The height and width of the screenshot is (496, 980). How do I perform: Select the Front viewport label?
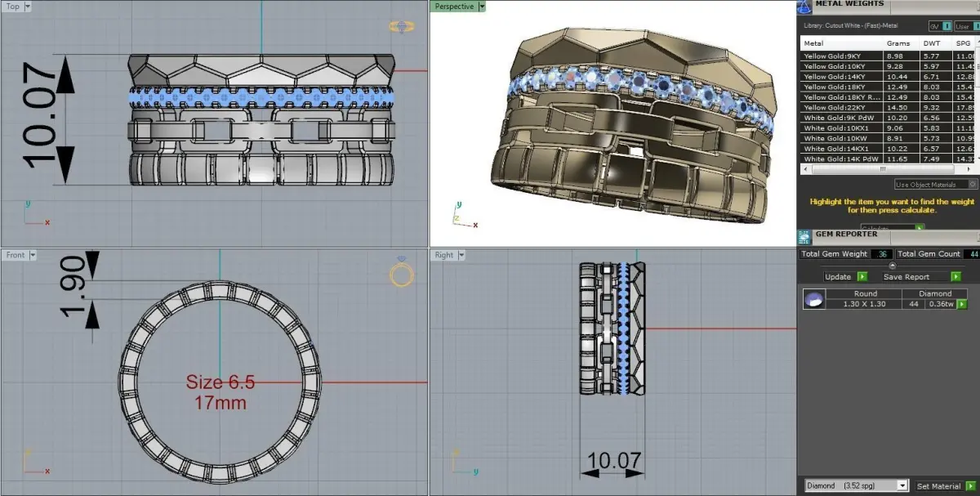[x=16, y=255]
